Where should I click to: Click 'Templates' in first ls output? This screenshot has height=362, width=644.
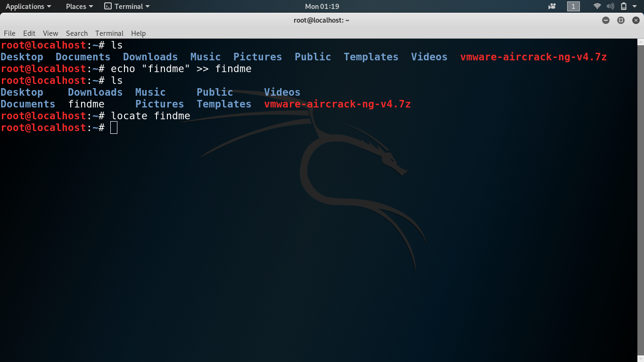tap(371, 57)
